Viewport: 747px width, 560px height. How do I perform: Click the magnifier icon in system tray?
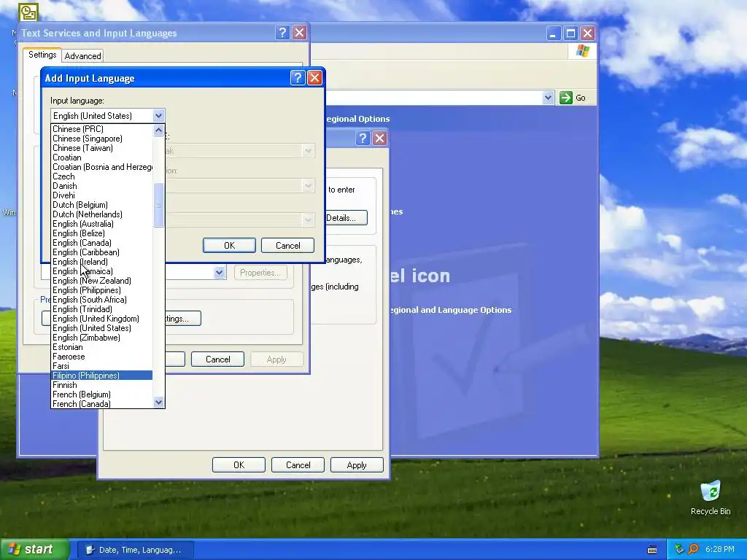[x=693, y=549]
